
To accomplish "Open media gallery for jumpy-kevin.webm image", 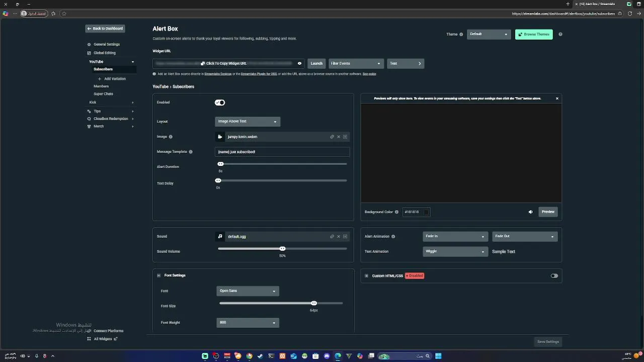I will (x=345, y=137).
